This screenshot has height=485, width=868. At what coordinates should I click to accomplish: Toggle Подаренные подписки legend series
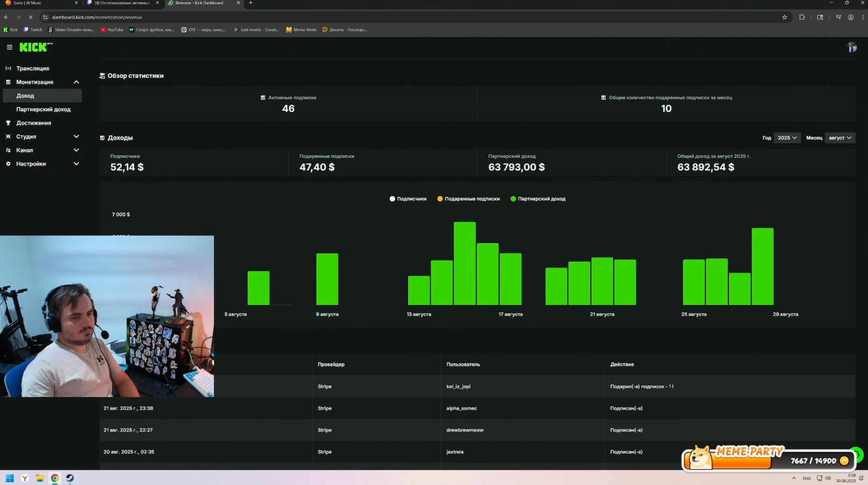[x=468, y=199]
